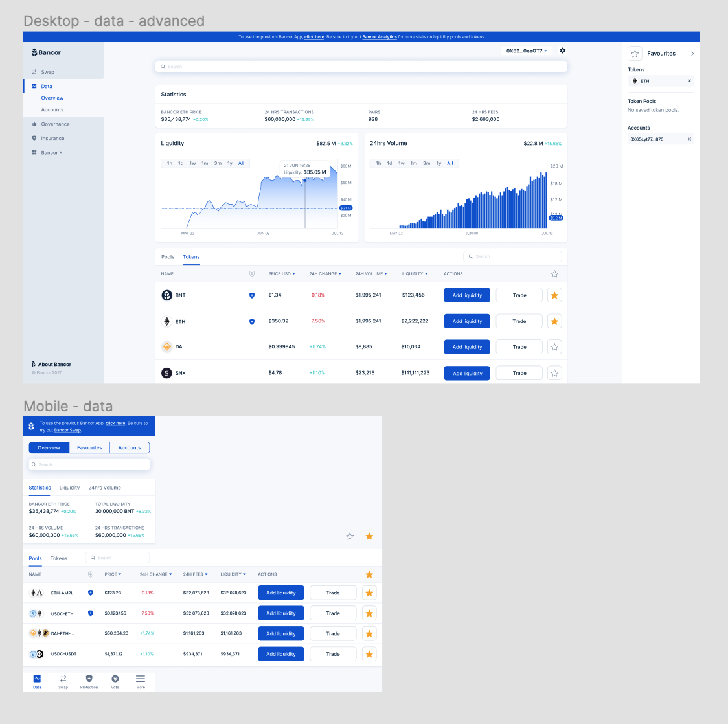Toggle favourite star for ETH token
This screenshot has height=724, width=728.
pyautogui.click(x=554, y=321)
